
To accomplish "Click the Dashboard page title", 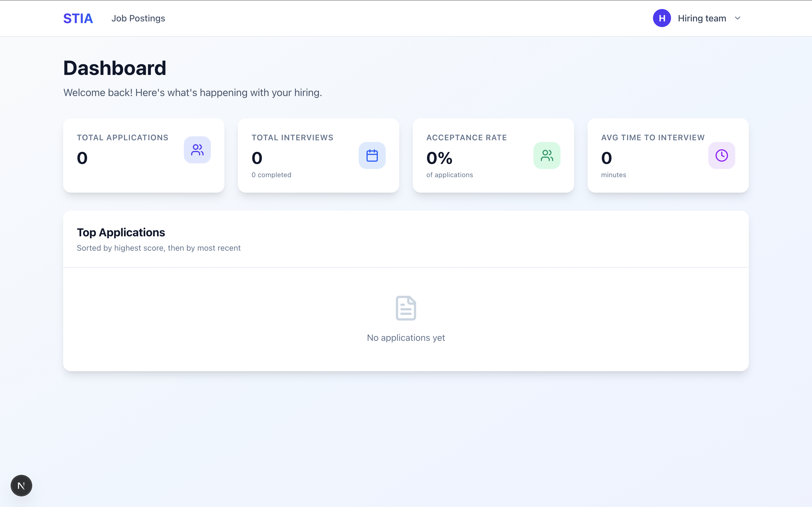I will click(115, 68).
